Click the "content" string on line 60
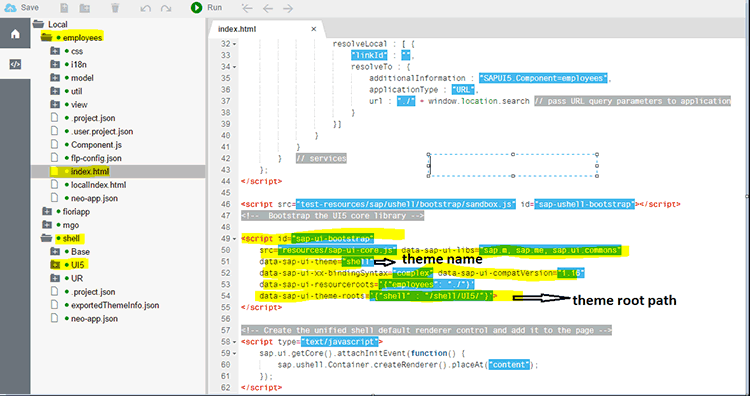 pos(509,365)
